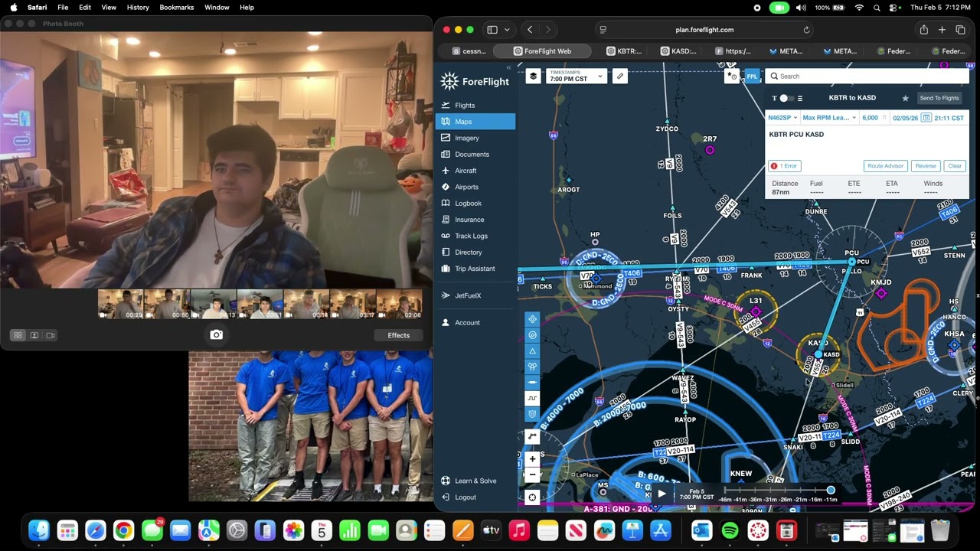Go back in Safari history
The height and width of the screenshot is (551, 980).
click(530, 30)
